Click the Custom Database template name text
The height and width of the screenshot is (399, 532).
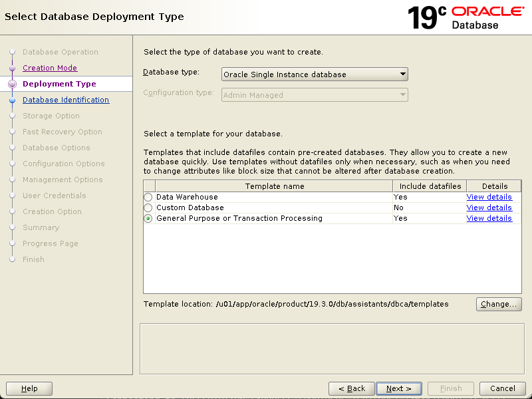pyautogui.click(x=190, y=207)
